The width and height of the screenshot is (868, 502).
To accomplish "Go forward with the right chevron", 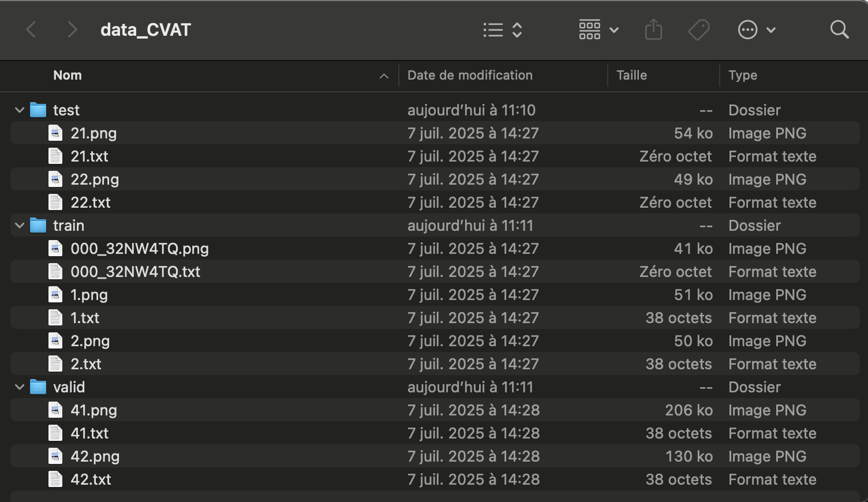I will click(72, 29).
